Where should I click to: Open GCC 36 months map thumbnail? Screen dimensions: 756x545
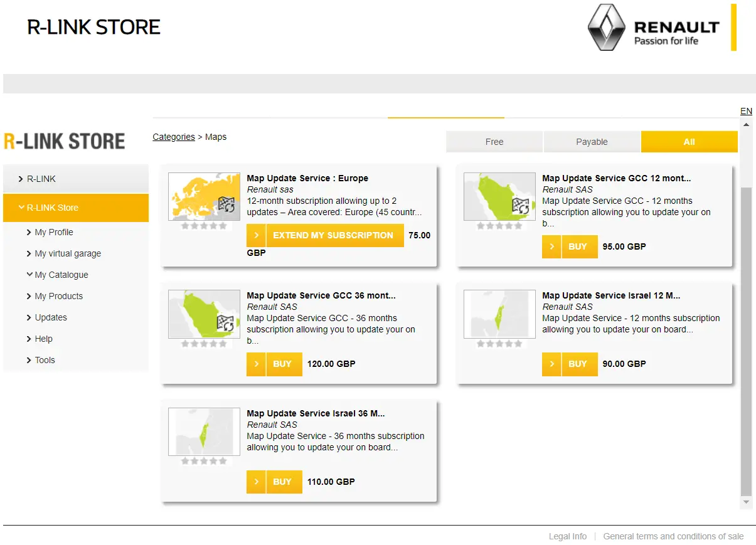point(204,314)
